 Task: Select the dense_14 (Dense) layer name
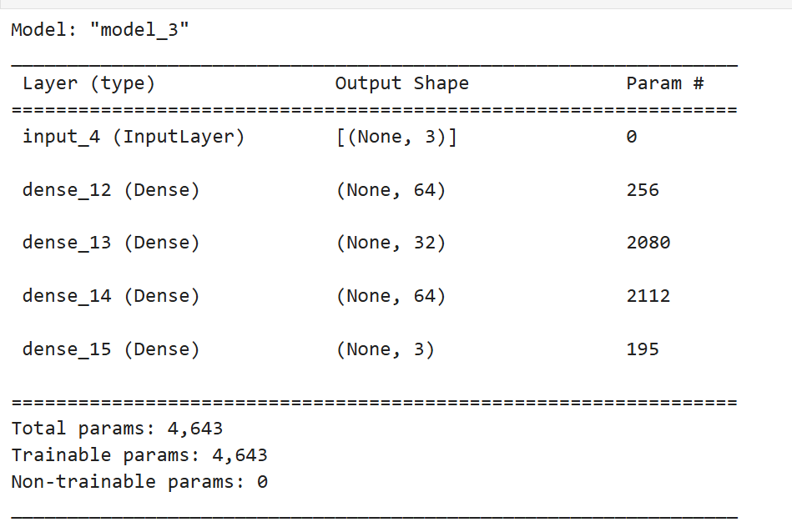pos(111,296)
